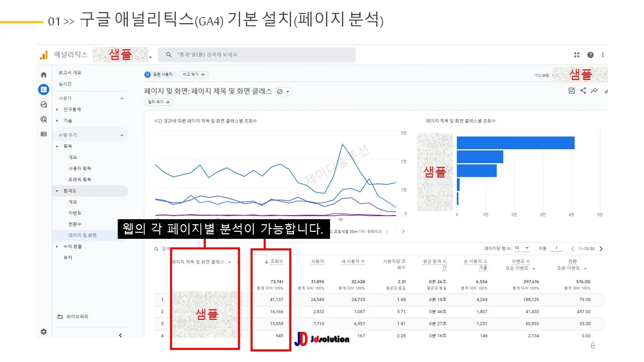The height and width of the screenshot is (362, 644).
Task: Open 보고서 개요 in sidebar
Action: pyautogui.click(x=70, y=72)
